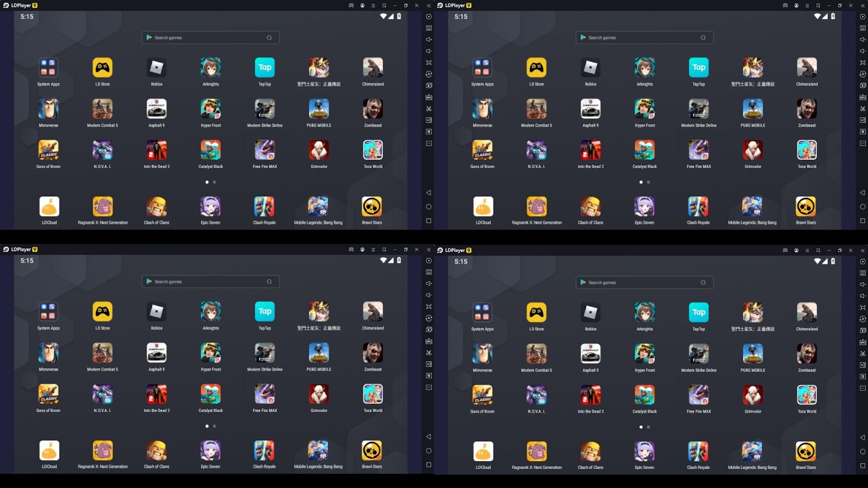This screenshot has width=868, height=488.
Task: Launch Grimvalor in bottom-right LDPlayer window
Action: pyautogui.click(x=753, y=395)
